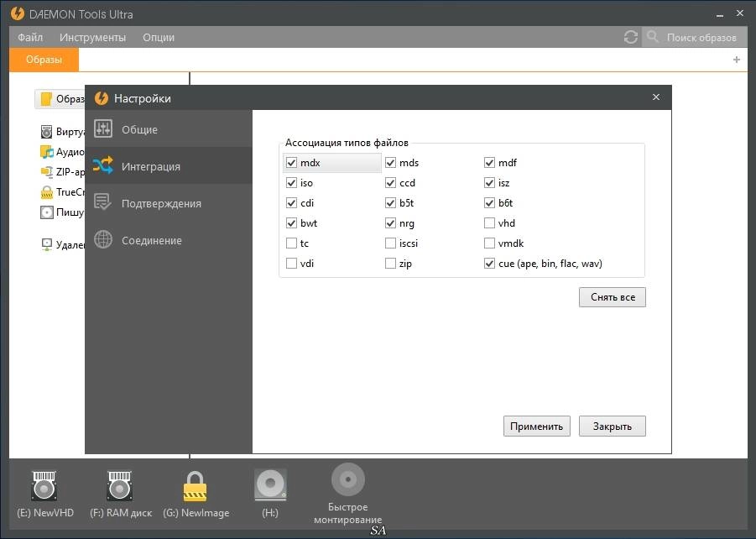
Task: Enable the zip file association
Action: (390, 264)
